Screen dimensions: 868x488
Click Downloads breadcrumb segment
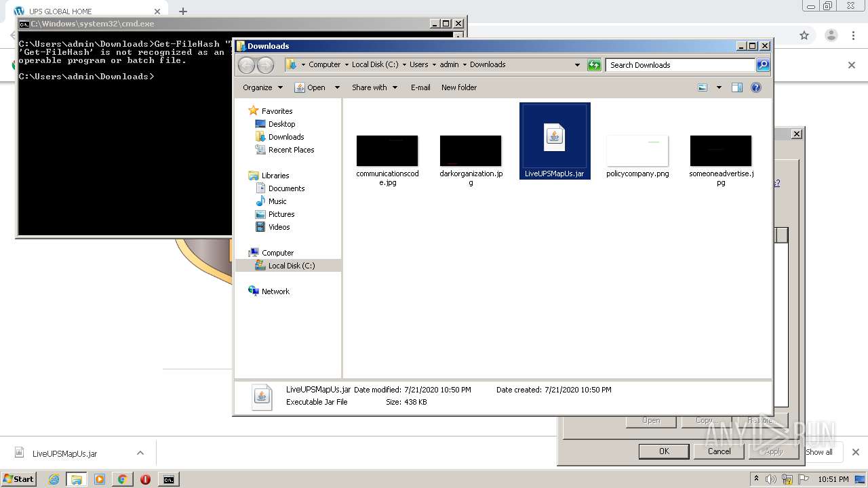pos(488,65)
